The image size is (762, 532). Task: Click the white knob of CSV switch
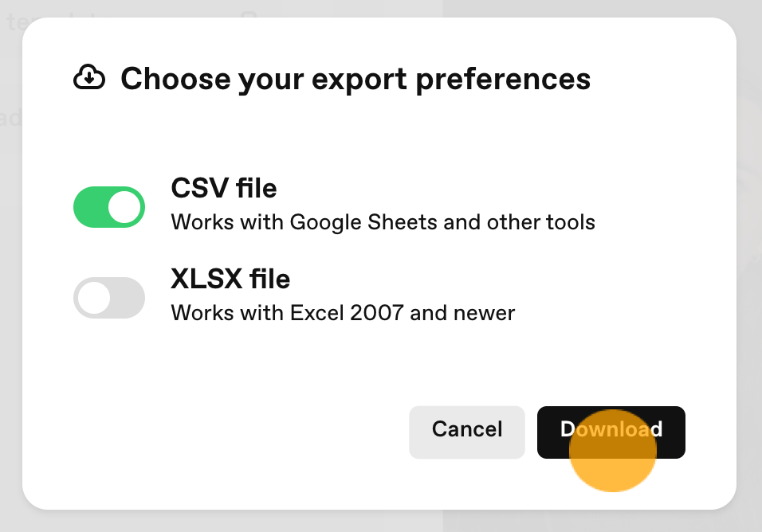pos(124,207)
